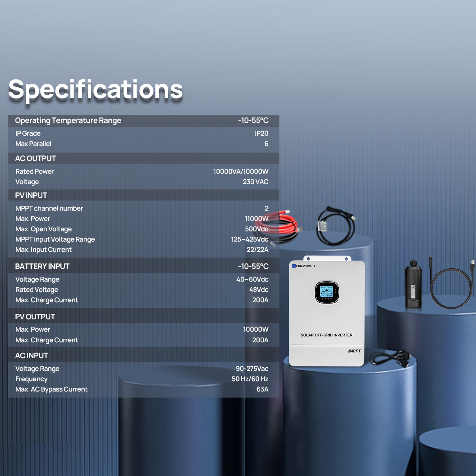Click the 11000W value

tap(256, 219)
